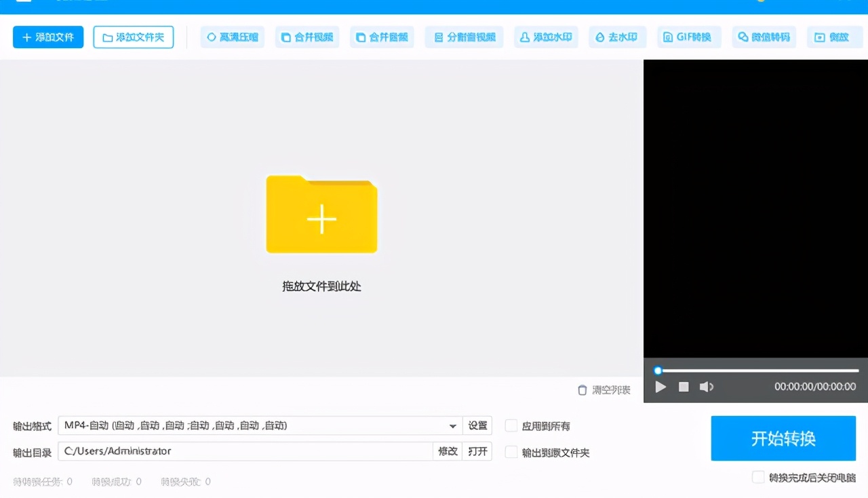Click the 开始转换 start conversion button
Image resolution: width=868 pixels, height=498 pixels.
point(783,438)
